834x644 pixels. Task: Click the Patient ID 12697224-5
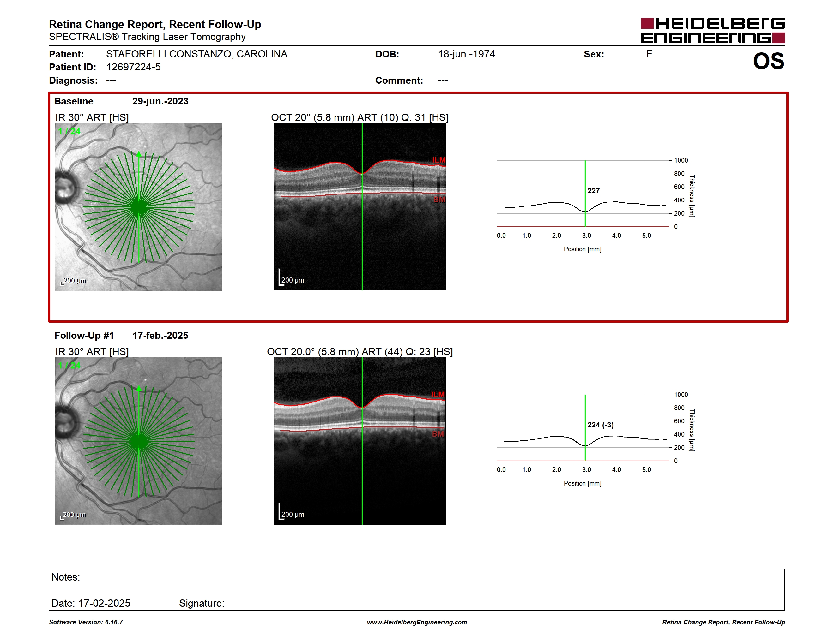click(133, 67)
